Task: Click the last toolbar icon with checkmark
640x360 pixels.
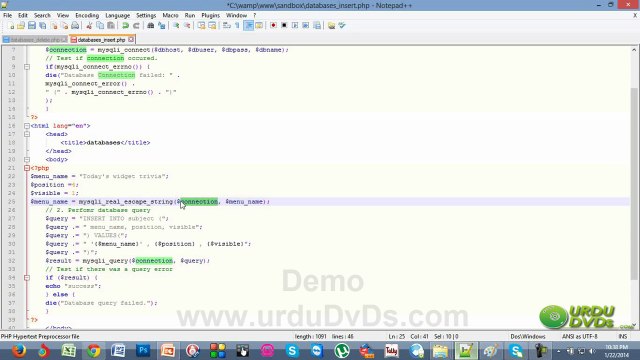Action: pos(342,26)
